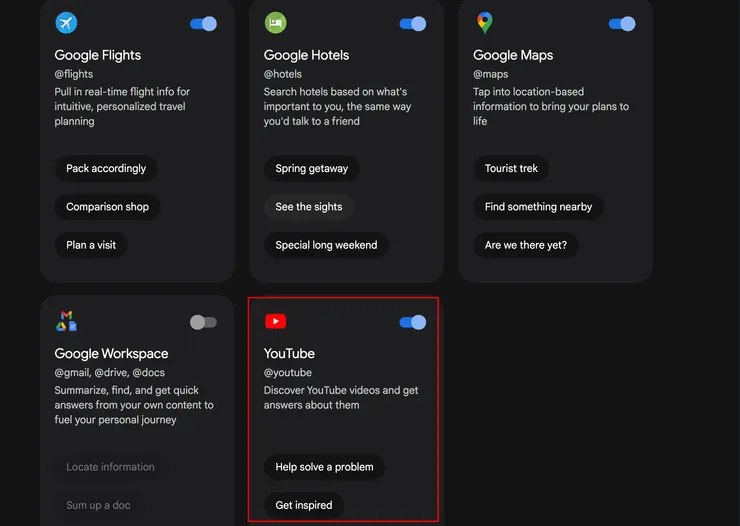The width and height of the screenshot is (740, 526).
Task: Choose the "Plan a visit" chip
Action: pos(91,245)
